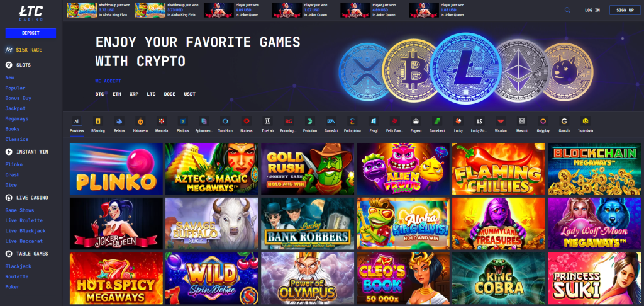
Task: Click the Sign Up button
Action: tap(625, 10)
